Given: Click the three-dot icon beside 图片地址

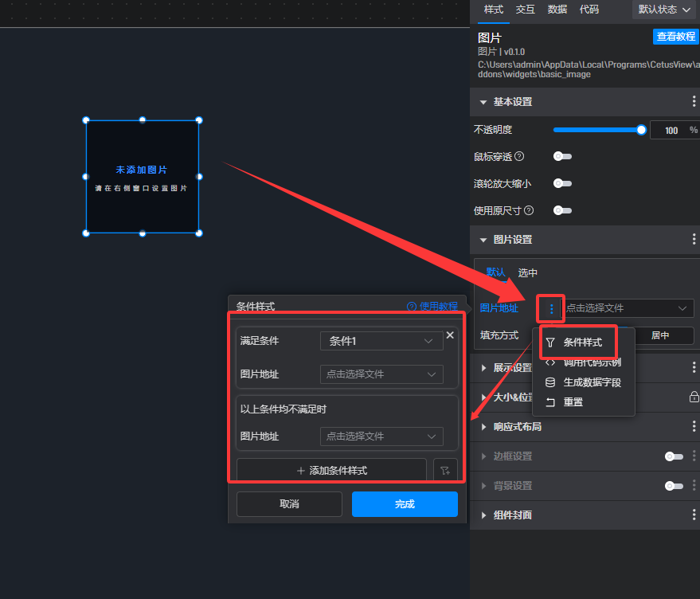Looking at the screenshot, I should coord(551,308).
